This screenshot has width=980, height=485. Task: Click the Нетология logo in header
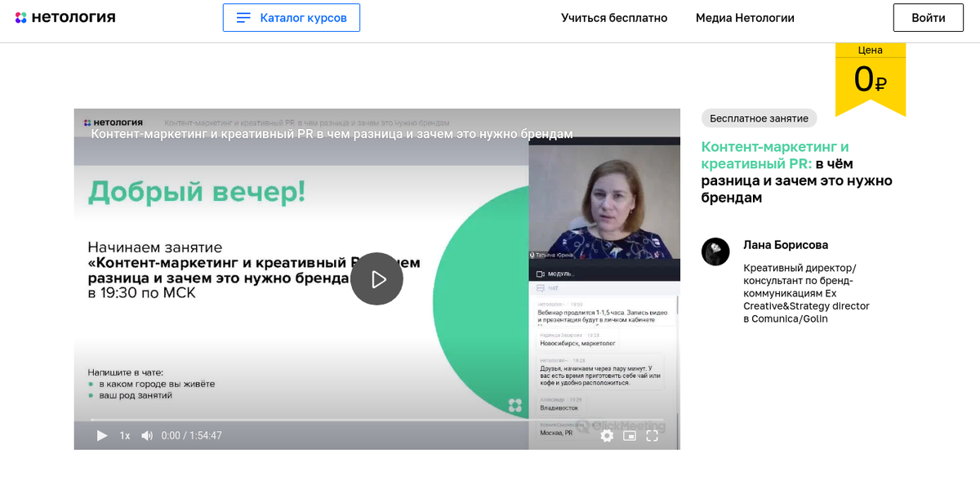(65, 17)
